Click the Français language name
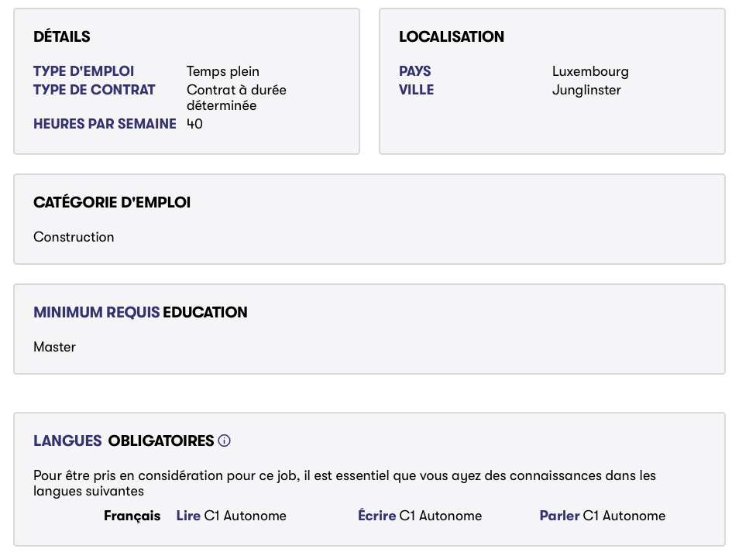 pyautogui.click(x=132, y=516)
